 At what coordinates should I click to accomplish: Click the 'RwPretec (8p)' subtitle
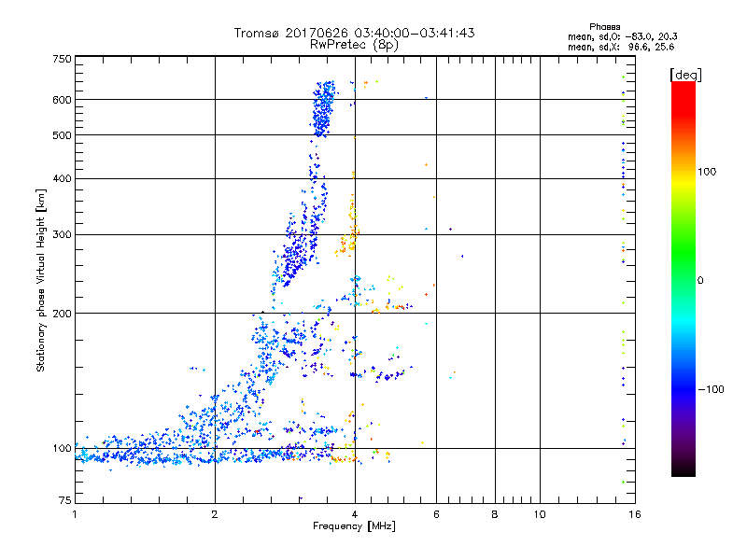(354, 45)
